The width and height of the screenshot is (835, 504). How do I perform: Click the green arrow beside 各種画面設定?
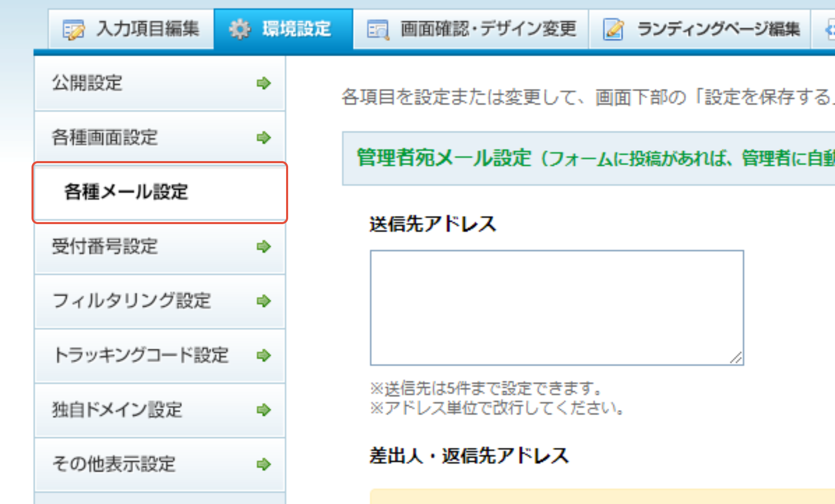coord(264,137)
